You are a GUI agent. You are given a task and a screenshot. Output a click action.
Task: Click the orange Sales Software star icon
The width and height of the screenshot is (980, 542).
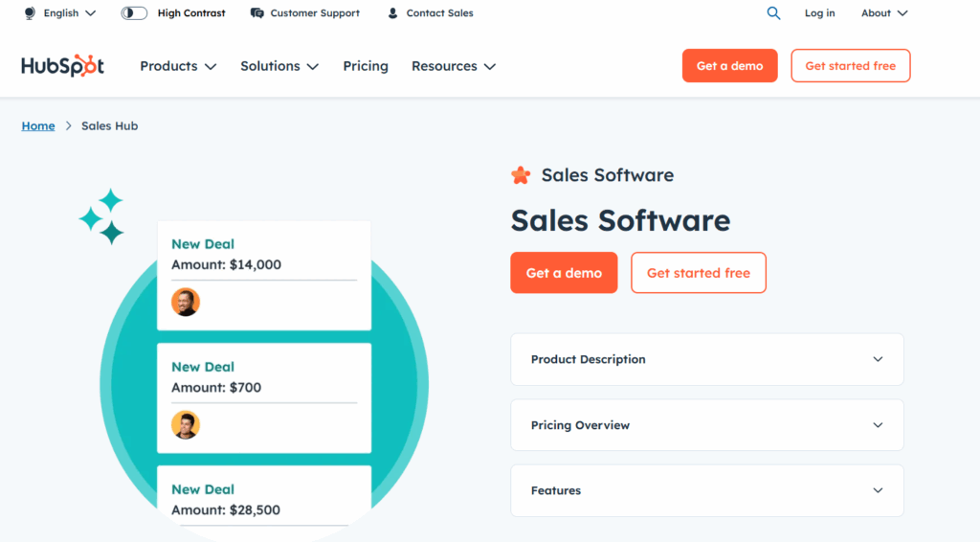tap(521, 175)
